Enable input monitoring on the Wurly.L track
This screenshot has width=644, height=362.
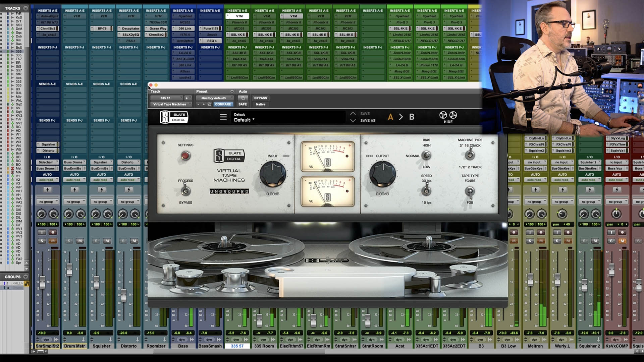coord(557,232)
